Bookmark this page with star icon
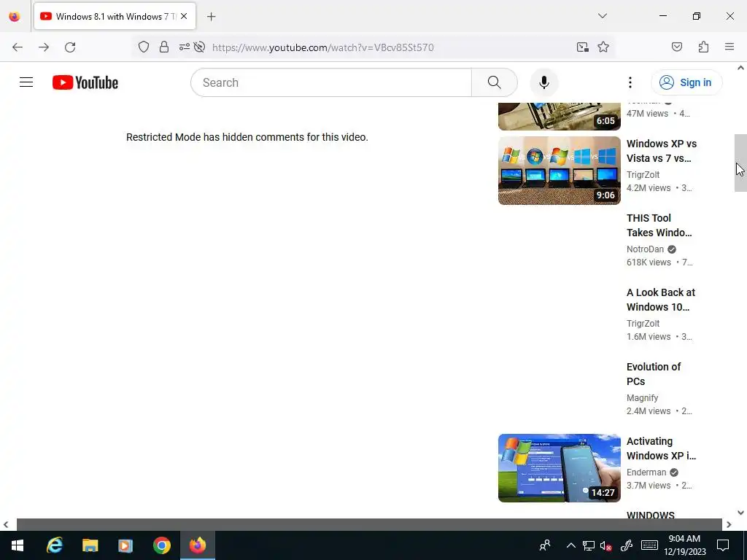 (x=603, y=47)
